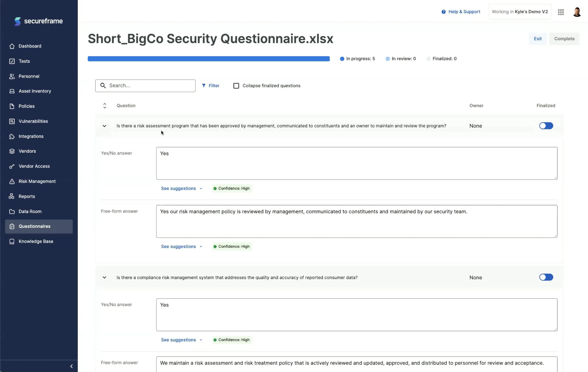Select Policies in the sidebar
The height and width of the screenshot is (372, 588).
[27, 106]
